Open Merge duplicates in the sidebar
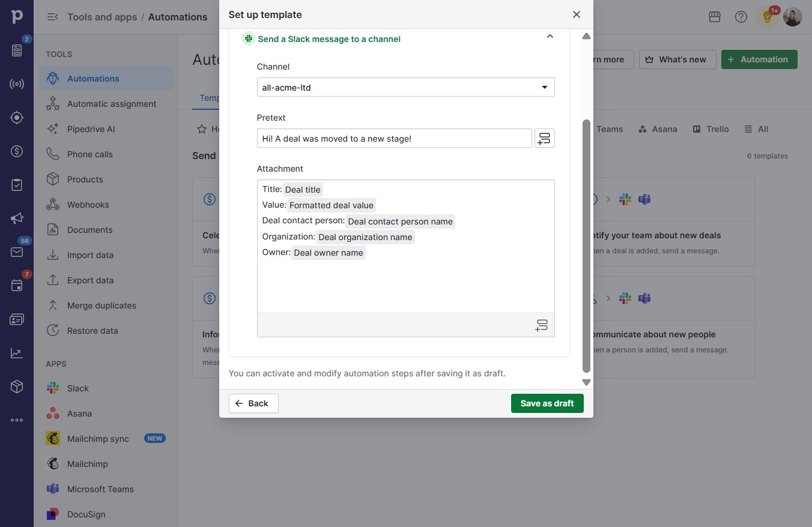The height and width of the screenshot is (527, 812). (106, 306)
